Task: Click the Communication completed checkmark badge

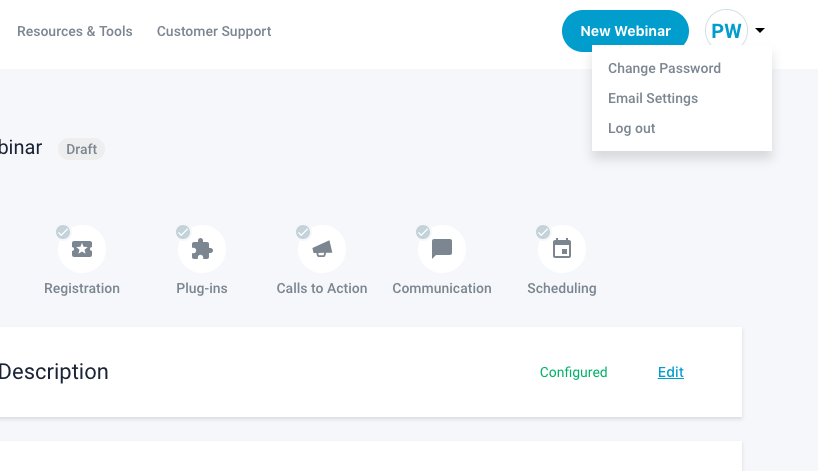Action: (423, 232)
